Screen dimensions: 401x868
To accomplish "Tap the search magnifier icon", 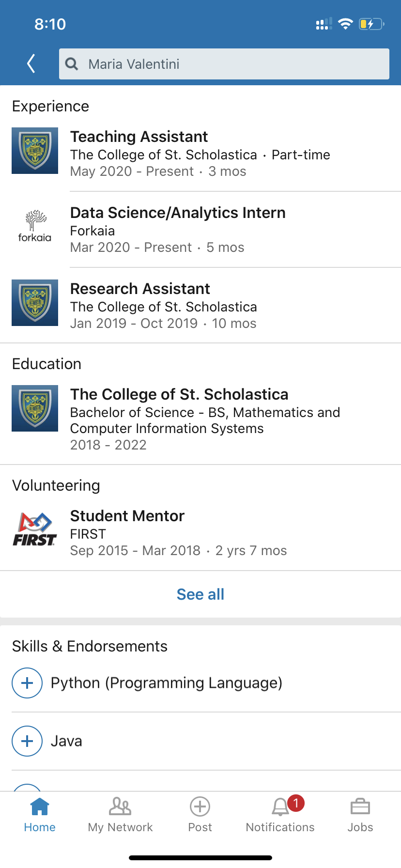I will point(72,64).
